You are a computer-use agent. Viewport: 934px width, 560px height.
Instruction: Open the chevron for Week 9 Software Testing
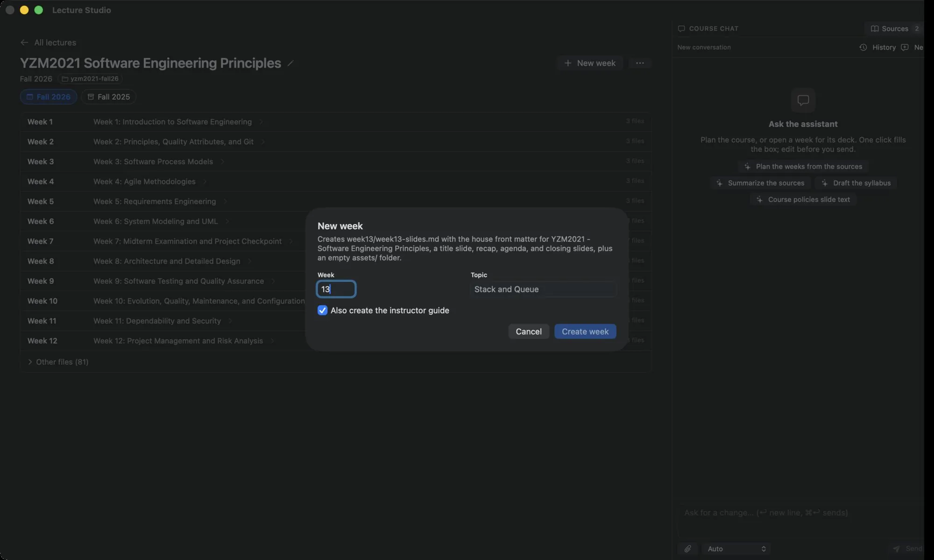(x=273, y=281)
